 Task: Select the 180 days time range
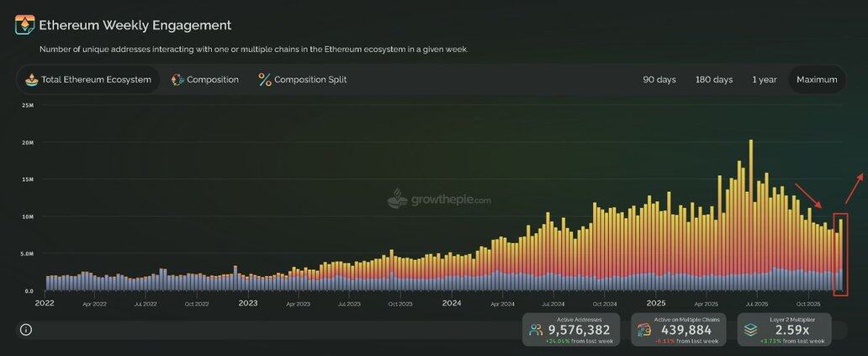click(x=713, y=80)
